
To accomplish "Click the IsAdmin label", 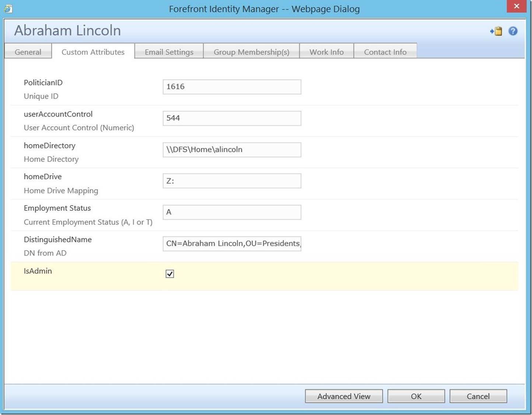I will click(x=38, y=271).
